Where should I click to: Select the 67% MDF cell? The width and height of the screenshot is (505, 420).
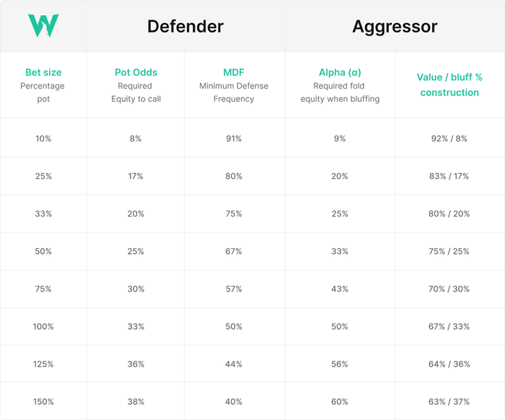234,251
